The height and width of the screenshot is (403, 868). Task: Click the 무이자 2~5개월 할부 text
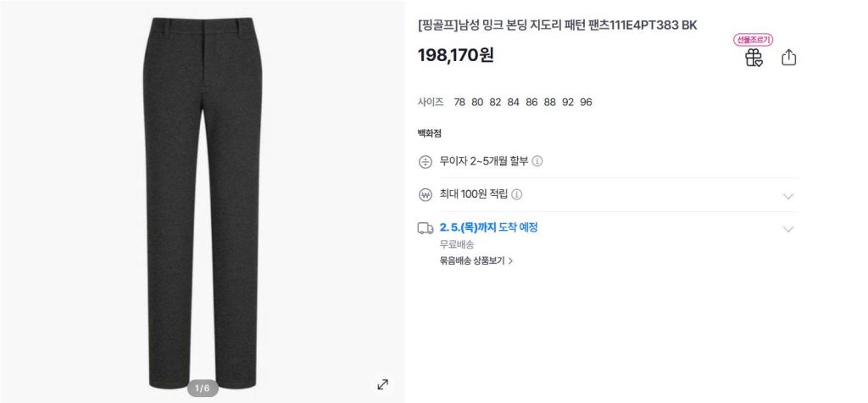click(484, 161)
